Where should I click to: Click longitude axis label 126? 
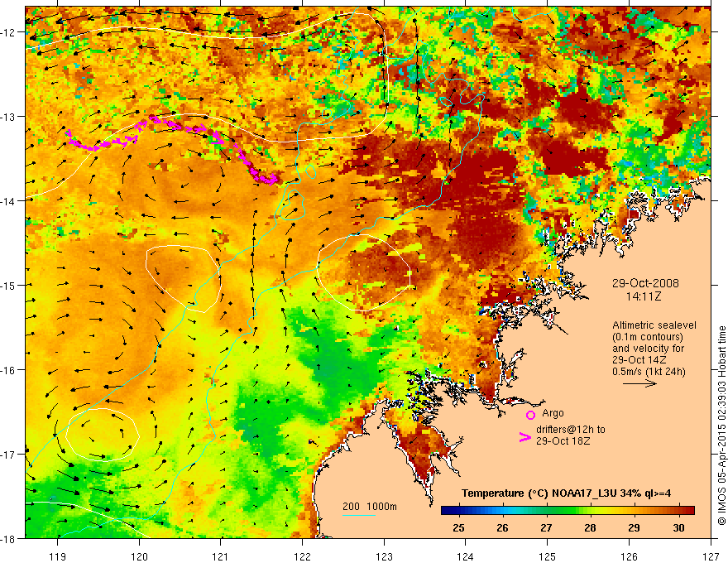tap(629, 556)
